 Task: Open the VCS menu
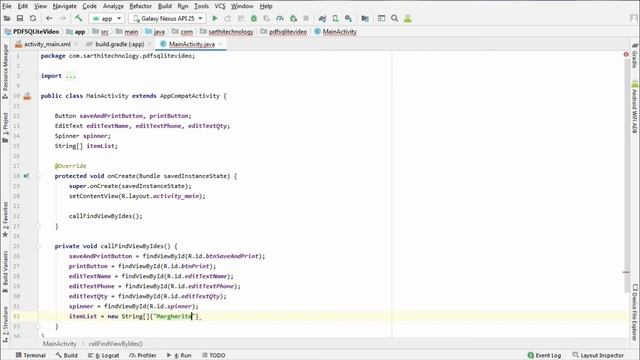click(x=220, y=6)
